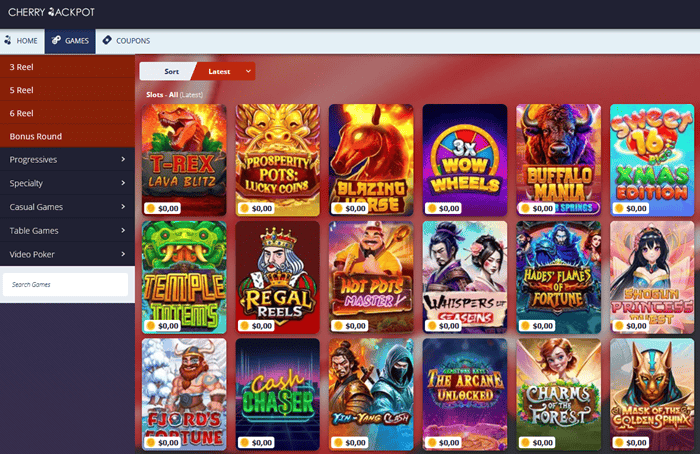Click the $0,00 value on Whispers of Seasons
The width and height of the screenshot is (700, 454).
tap(449, 326)
